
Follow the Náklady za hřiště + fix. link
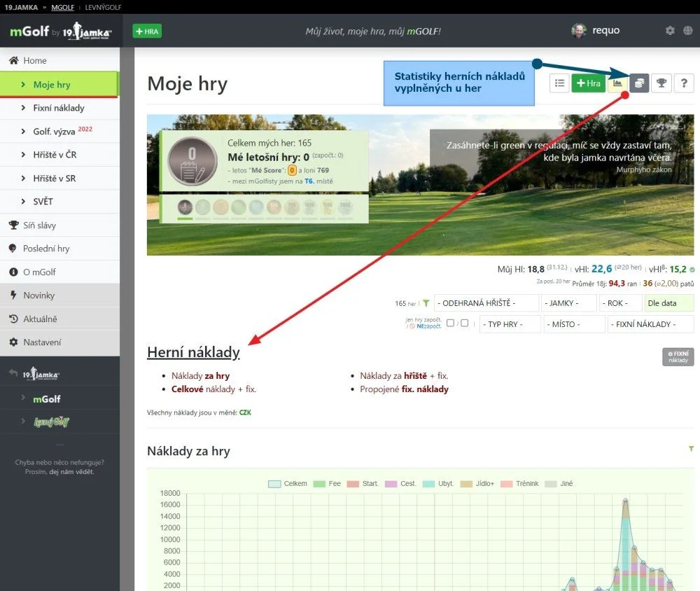coord(404,376)
